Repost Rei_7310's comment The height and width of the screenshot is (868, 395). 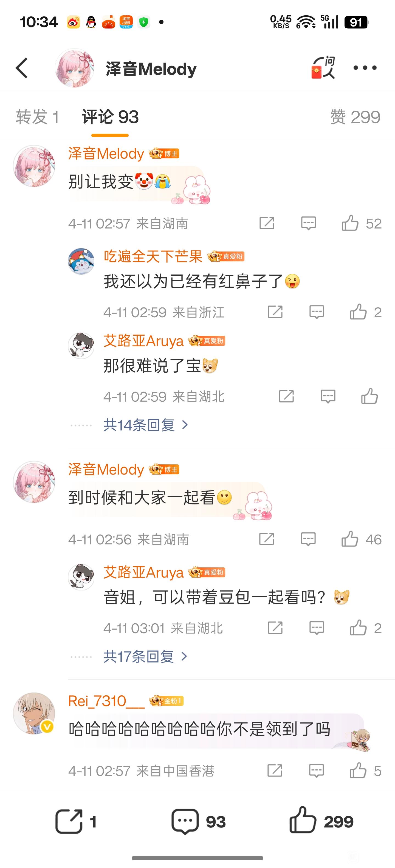coord(275,771)
